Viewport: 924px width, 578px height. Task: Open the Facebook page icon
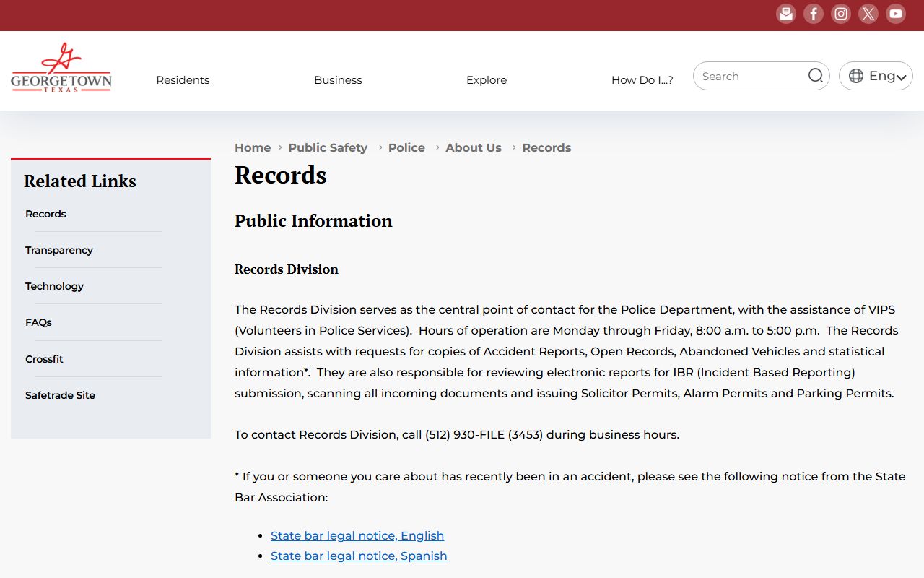tap(814, 14)
